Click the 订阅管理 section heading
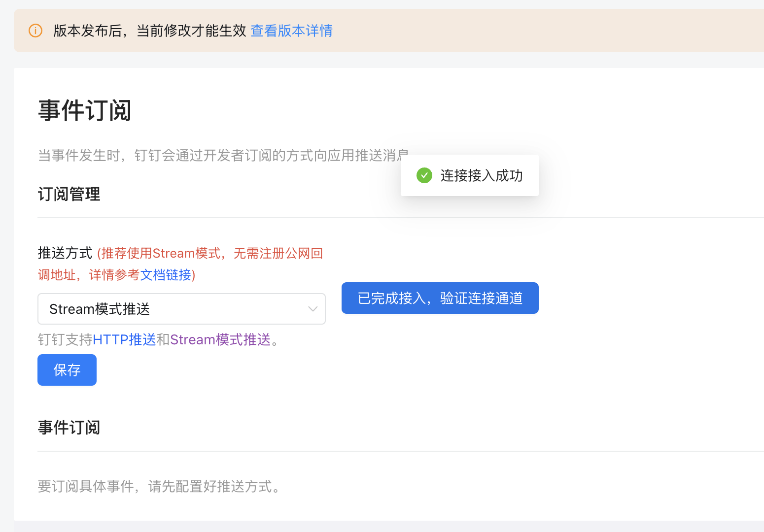The height and width of the screenshot is (532, 764). click(x=69, y=194)
